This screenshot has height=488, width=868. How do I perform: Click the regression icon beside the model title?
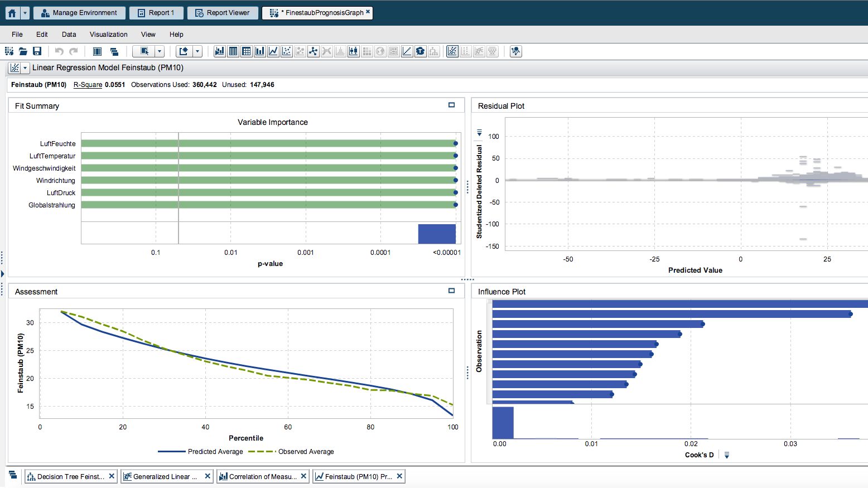tap(15, 67)
